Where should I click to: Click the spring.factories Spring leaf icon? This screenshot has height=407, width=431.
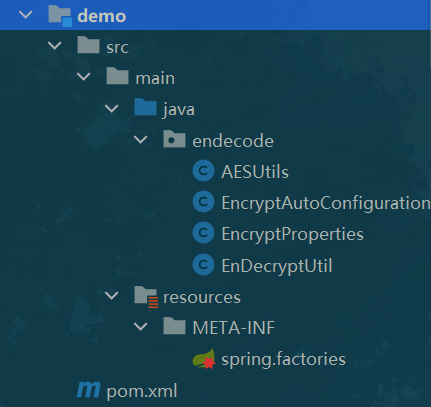[x=204, y=359]
